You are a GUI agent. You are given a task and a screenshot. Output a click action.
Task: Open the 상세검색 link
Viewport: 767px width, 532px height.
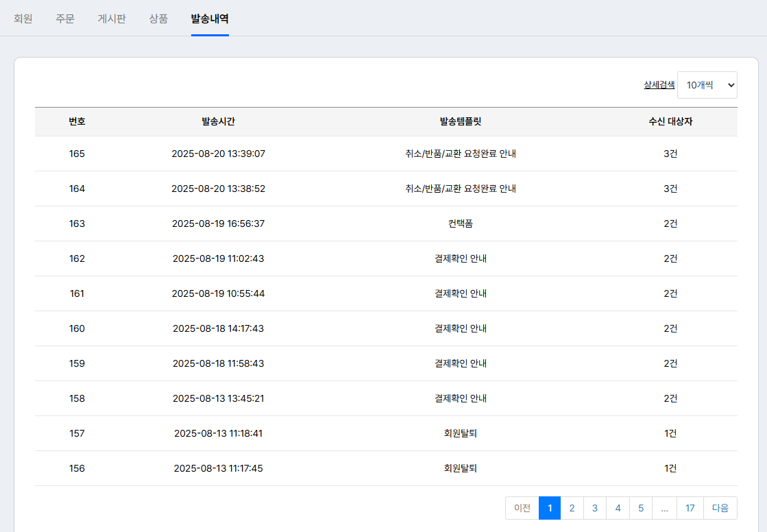point(659,85)
